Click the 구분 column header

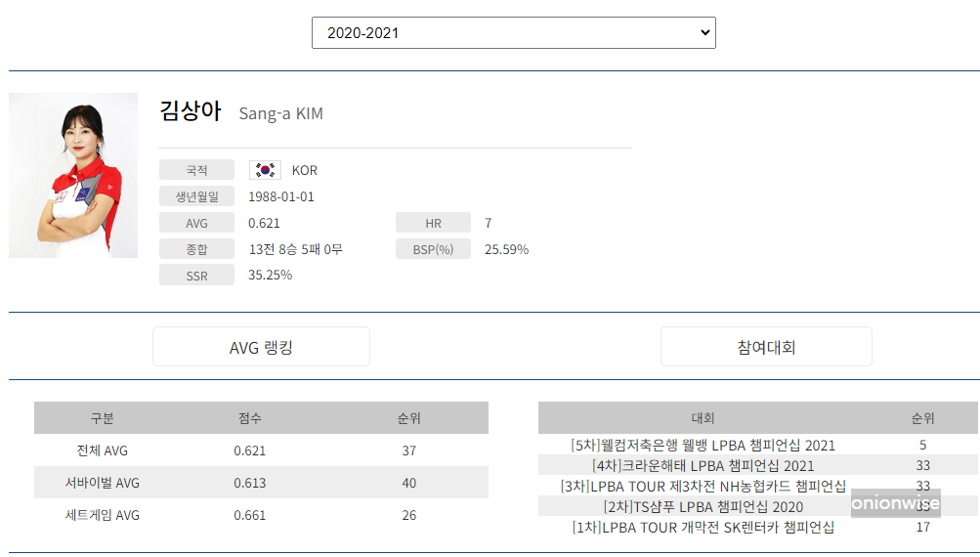pyautogui.click(x=103, y=418)
